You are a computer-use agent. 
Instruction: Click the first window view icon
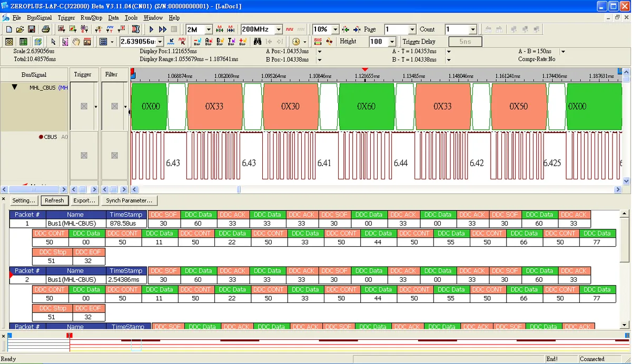pyautogui.click(x=9, y=41)
